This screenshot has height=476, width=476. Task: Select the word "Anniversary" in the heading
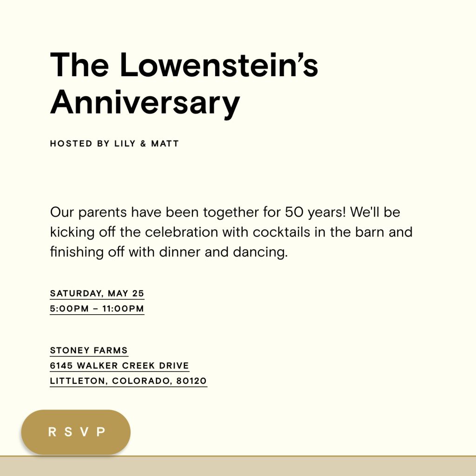(x=145, y=101)
